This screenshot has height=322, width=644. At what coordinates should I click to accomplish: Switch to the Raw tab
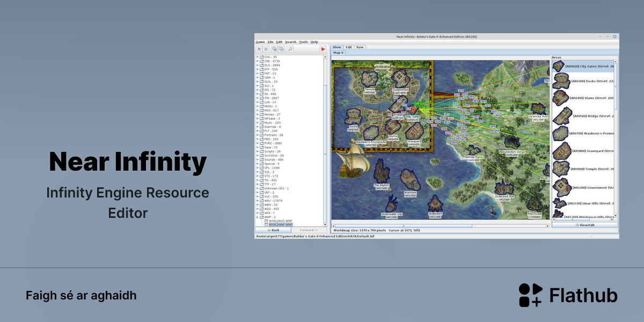[x=360, y=47]
